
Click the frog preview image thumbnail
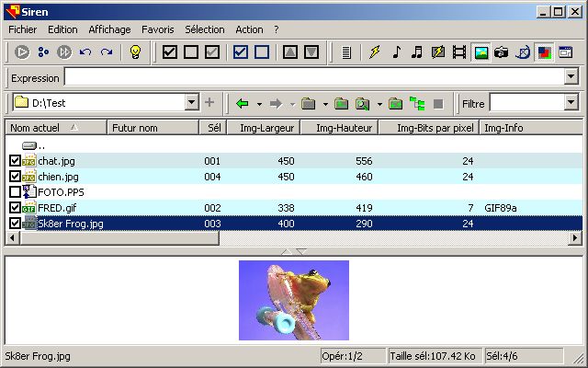coord(293,300)
